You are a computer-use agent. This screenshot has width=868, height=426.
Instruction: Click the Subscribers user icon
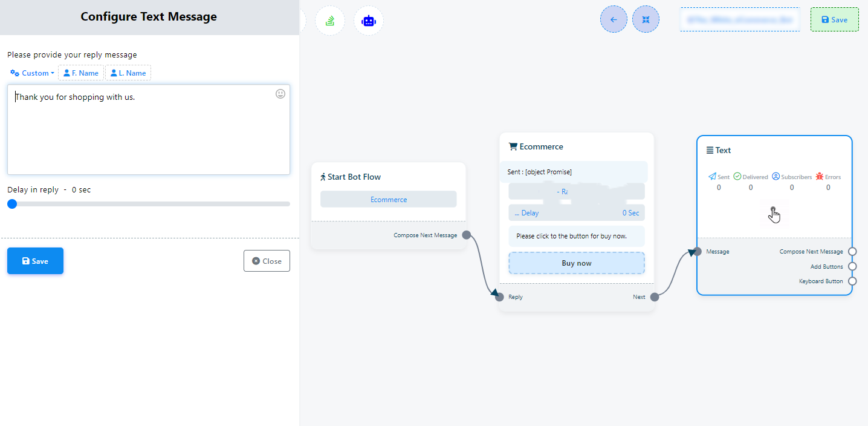[x=776, y=177]
